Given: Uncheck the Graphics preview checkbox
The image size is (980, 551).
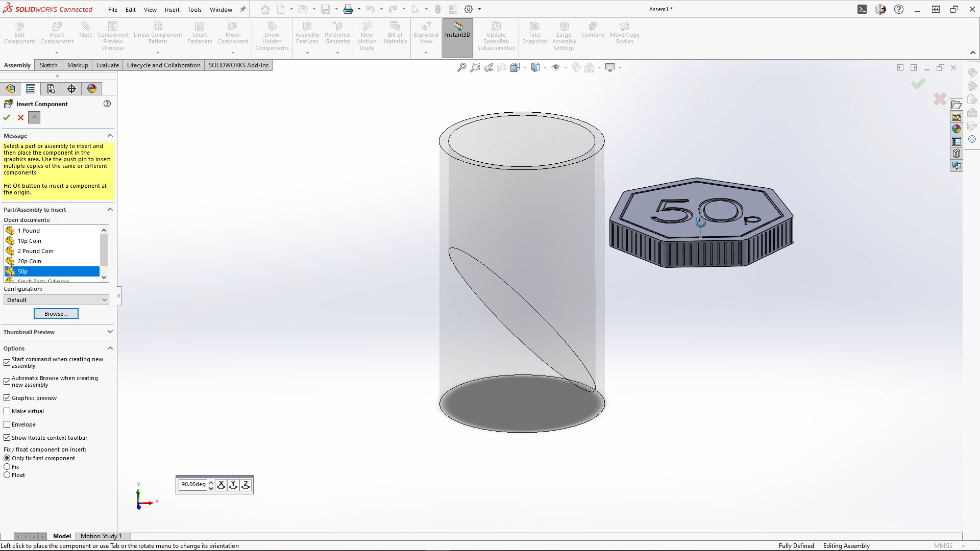Looking at the screenshot, I should (7, 398).
